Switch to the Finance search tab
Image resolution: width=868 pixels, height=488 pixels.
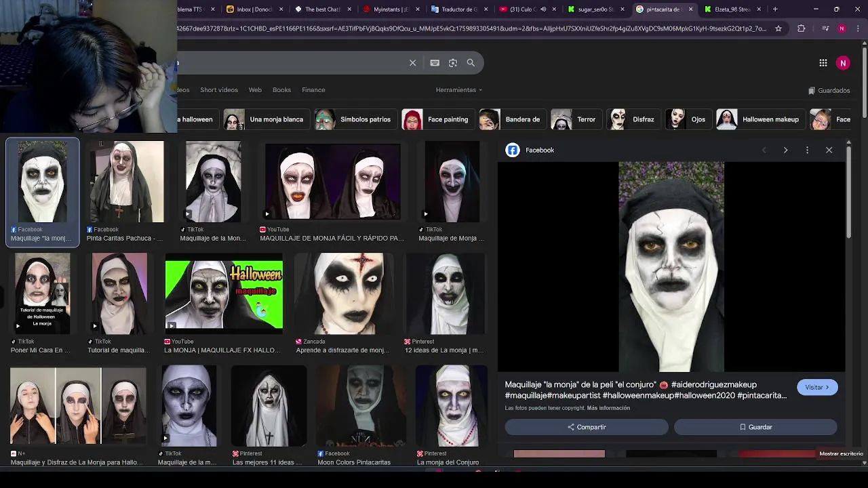(x=313, y=89)
